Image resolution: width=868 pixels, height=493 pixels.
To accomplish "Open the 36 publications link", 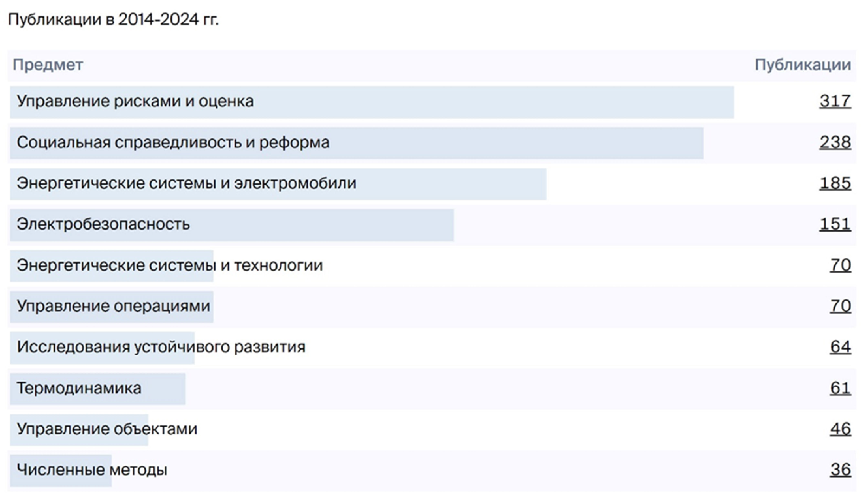I will pos(840,470).
